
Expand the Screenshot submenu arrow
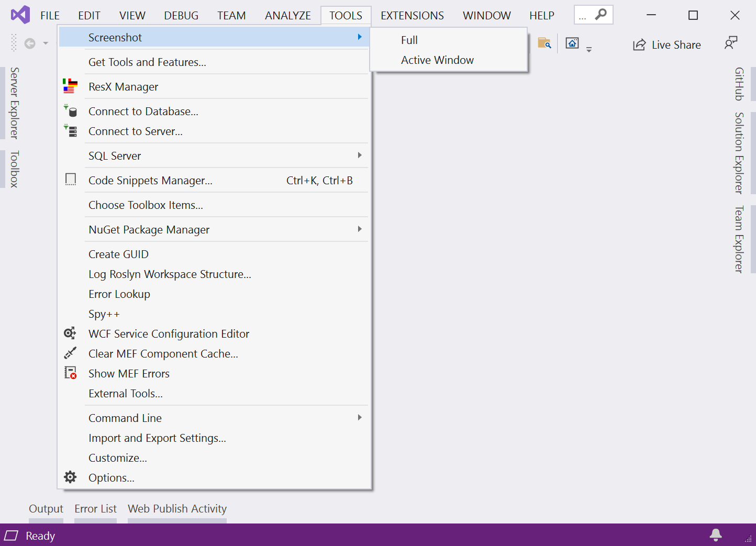[x=360, y=37]
